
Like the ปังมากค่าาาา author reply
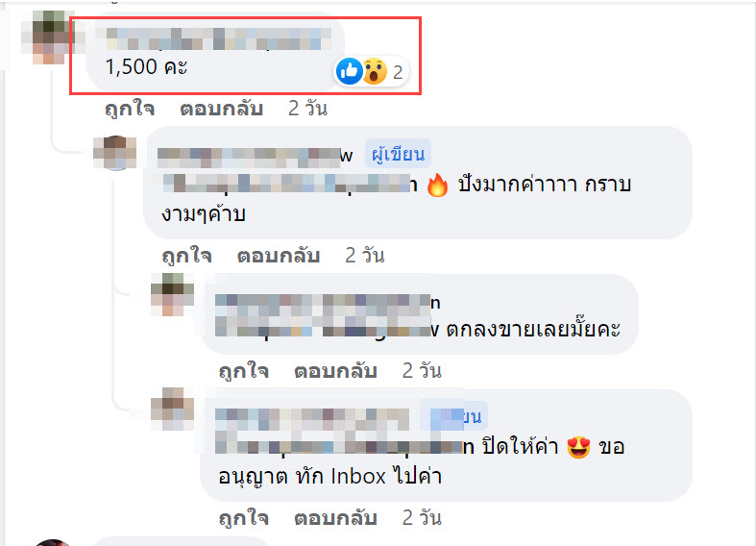click(186, 256)
